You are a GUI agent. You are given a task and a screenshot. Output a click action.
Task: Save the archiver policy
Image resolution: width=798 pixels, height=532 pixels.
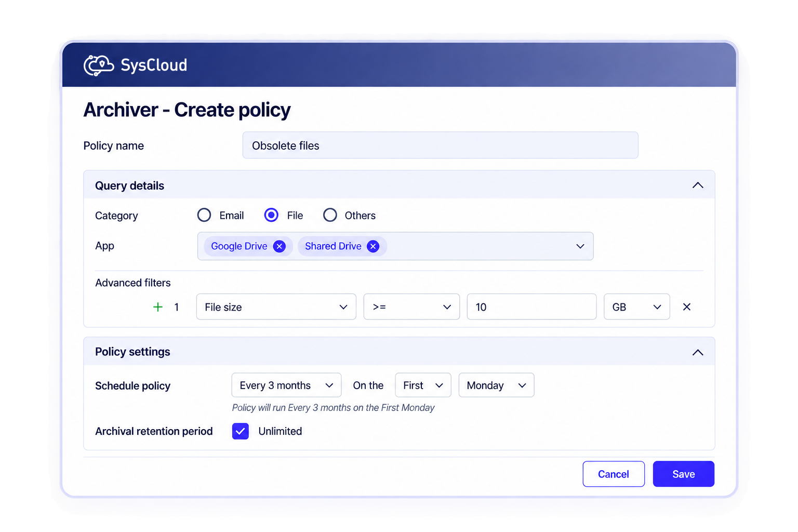click(684, 474)
